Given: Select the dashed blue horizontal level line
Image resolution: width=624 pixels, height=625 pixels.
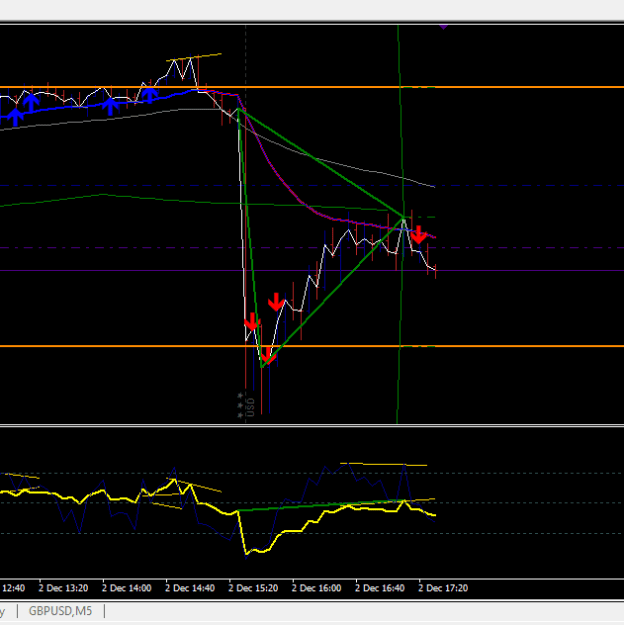Looking at the screenshot, I should click(312, 186).
